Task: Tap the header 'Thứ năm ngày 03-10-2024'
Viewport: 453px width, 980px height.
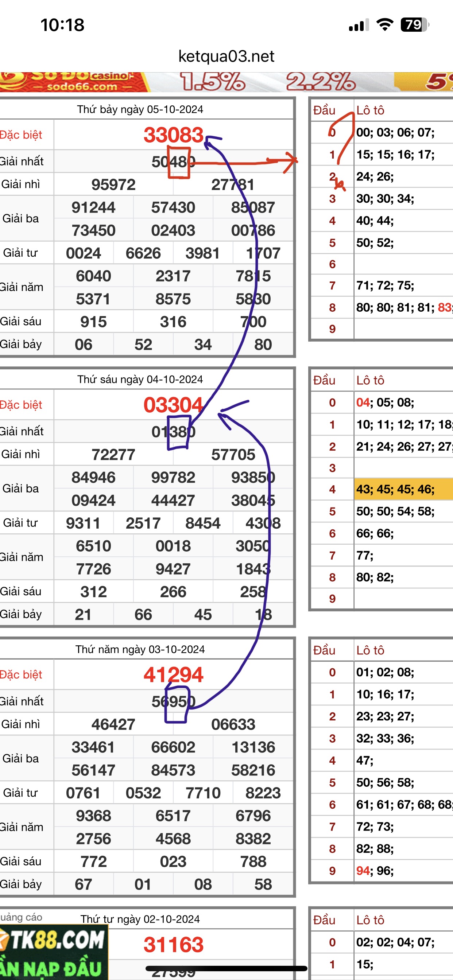Action: coord(140,649)
